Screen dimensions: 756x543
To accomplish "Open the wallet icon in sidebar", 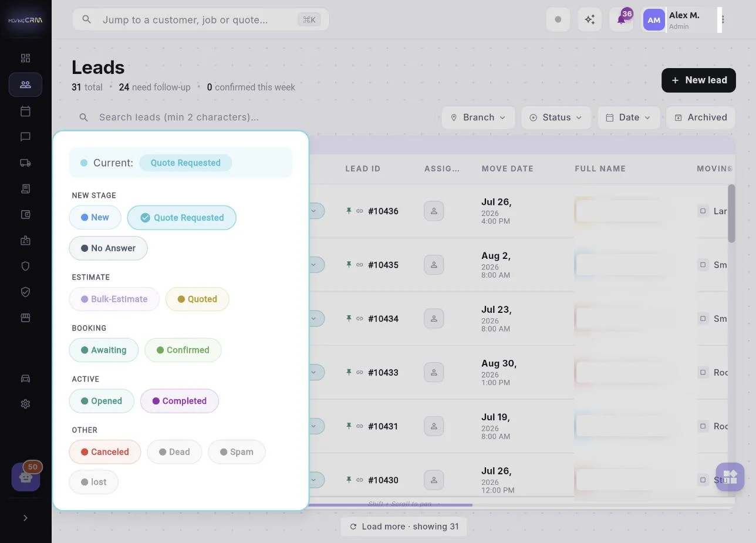I will click(25, 215).
